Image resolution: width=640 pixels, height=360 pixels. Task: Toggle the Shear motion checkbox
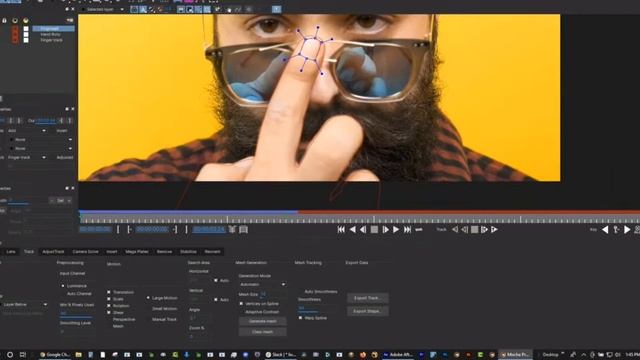tap(109, 312)
